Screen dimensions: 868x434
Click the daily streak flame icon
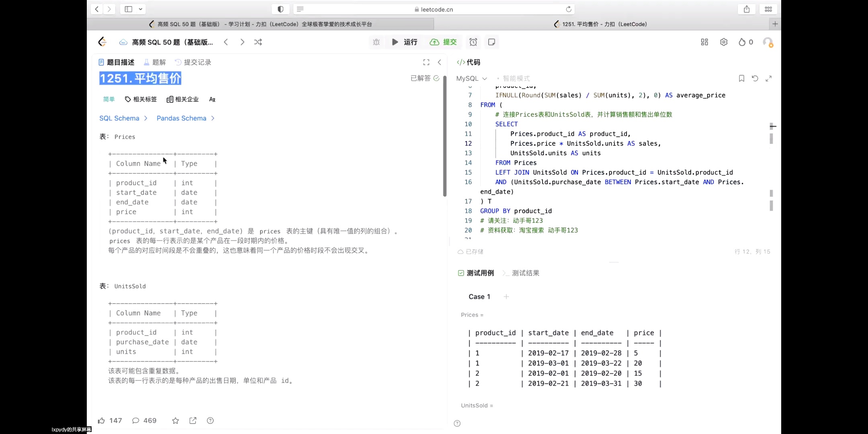coord(743,42)
